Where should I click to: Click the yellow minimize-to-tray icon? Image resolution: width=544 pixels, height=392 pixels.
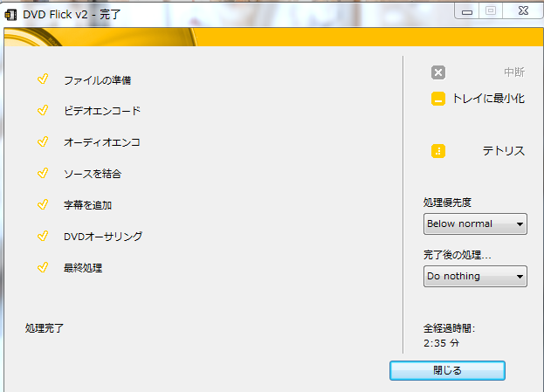pos(438,99)
